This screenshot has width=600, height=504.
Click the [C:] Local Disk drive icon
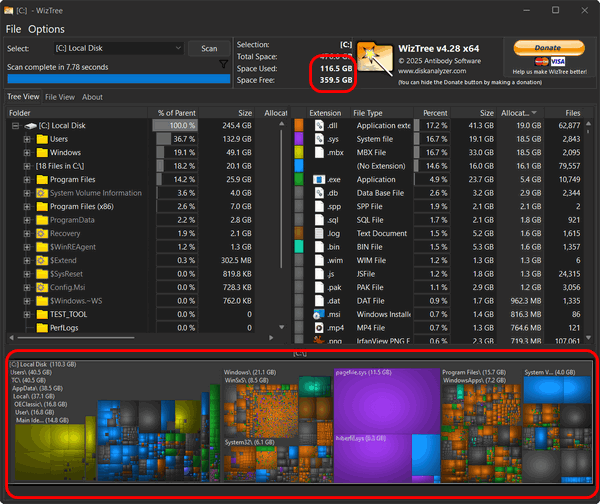coord(31,126)
